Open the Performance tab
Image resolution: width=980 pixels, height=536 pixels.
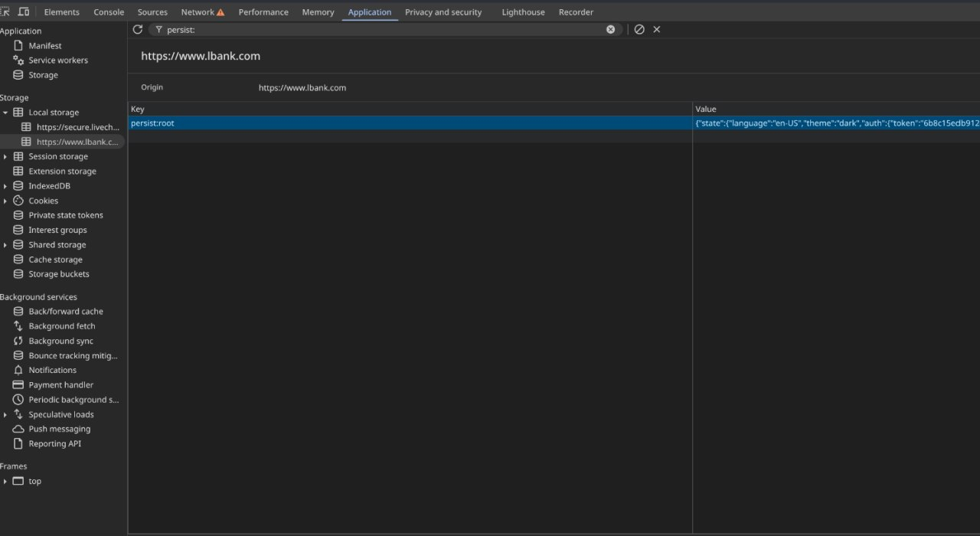[x=263, y=12]
